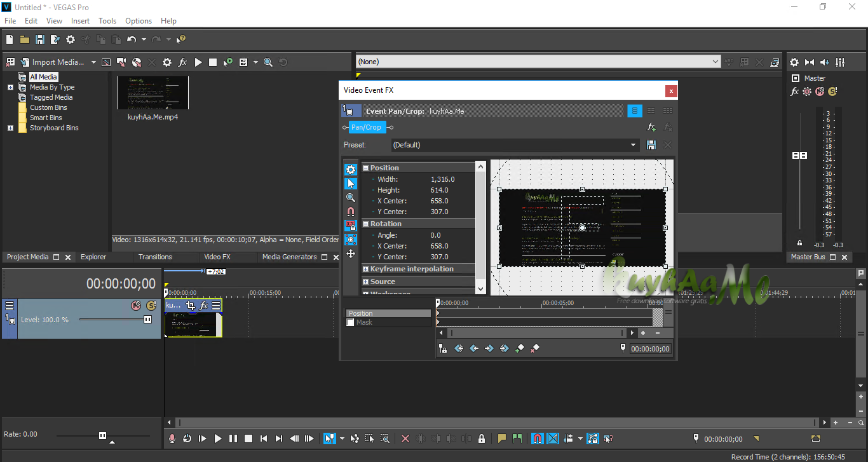The image size is (868, 462).
Task: Click microphone Record button in transport bar
Action: coord(172,438)
